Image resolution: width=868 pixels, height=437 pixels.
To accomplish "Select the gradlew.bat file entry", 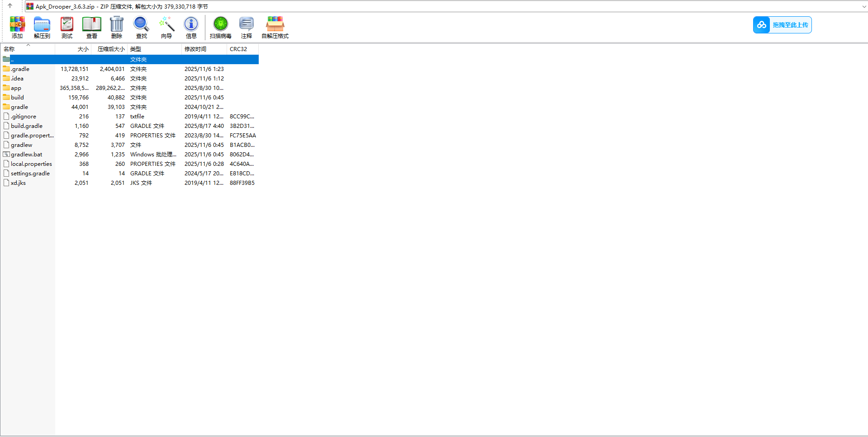I will [27, 155].
